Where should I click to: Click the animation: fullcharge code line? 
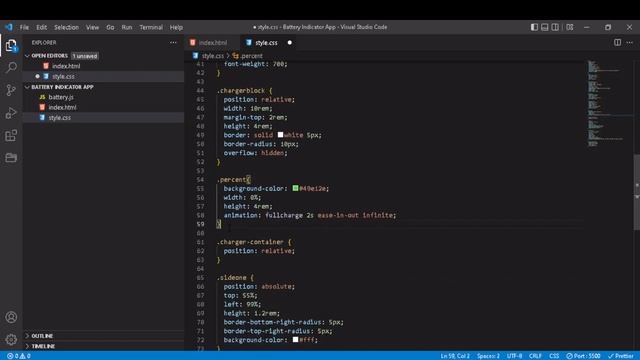(309, 215)
